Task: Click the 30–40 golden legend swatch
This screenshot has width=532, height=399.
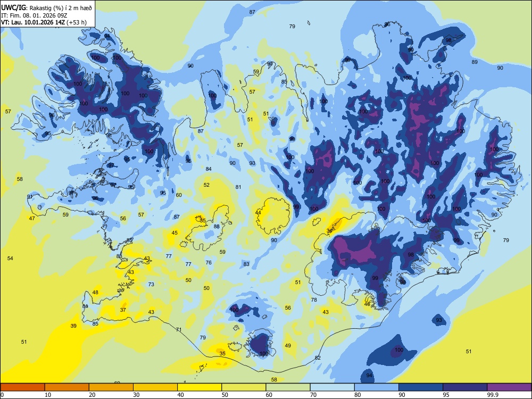Action: (155, 387)
